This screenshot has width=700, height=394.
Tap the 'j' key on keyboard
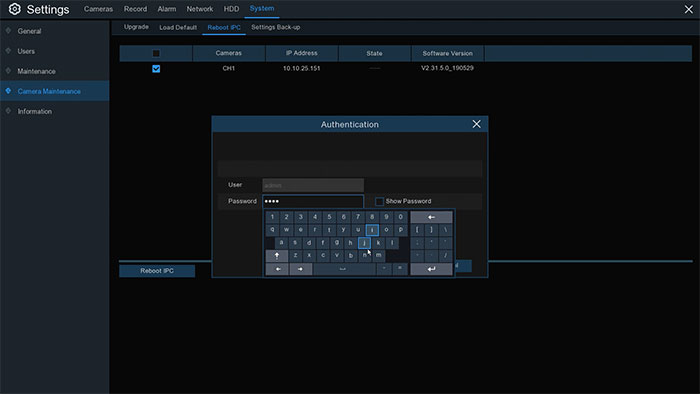(x=364, y=243)
